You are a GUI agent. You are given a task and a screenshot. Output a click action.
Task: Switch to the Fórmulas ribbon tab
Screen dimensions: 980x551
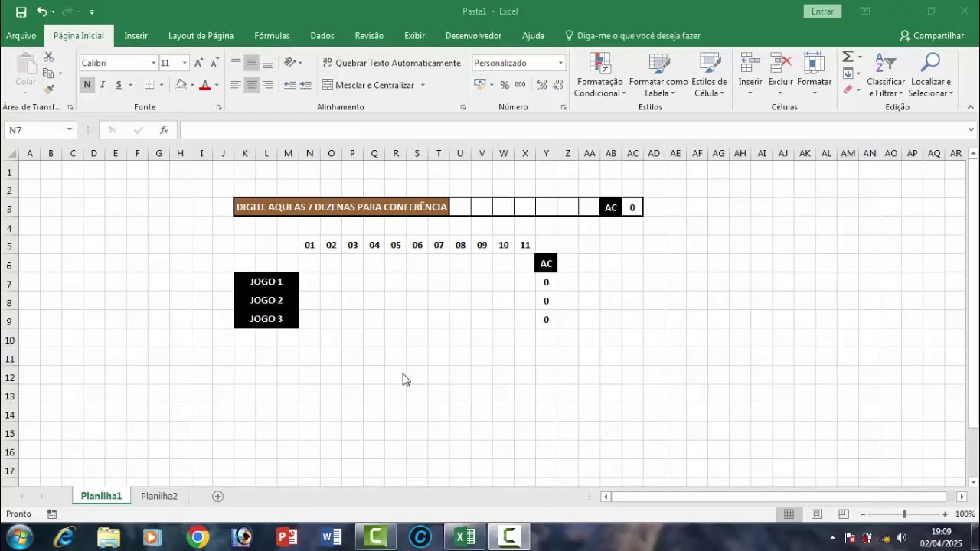coord(272,36)
